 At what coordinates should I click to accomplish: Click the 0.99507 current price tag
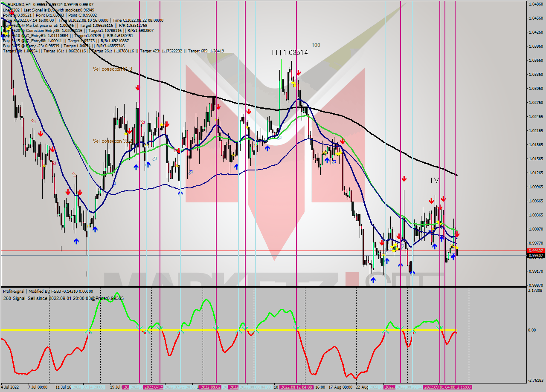(x=536, y=256)
